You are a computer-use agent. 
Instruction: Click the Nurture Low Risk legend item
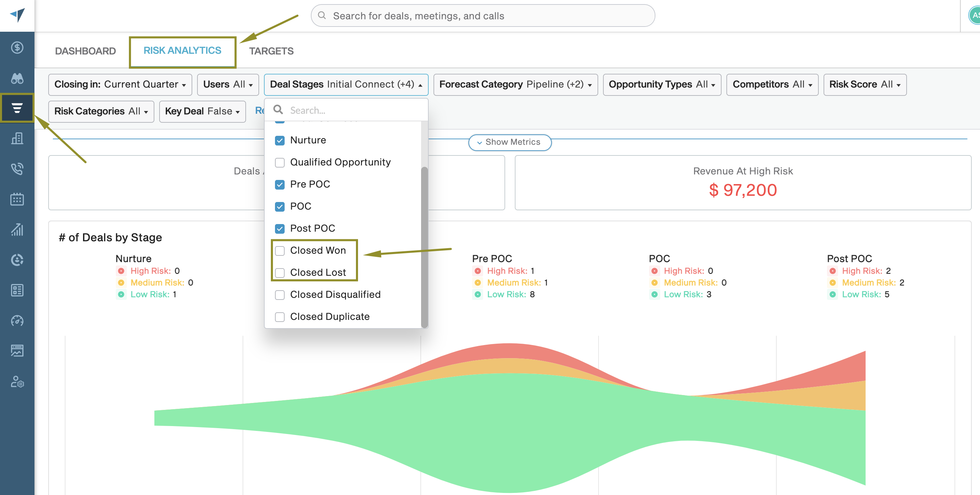click(x=146, y=294)
